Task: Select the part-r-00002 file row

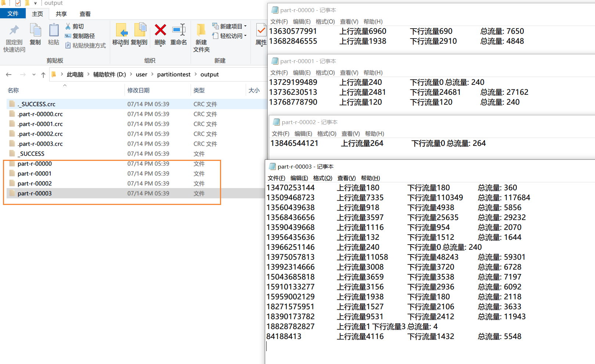Action: click(137, 183)
